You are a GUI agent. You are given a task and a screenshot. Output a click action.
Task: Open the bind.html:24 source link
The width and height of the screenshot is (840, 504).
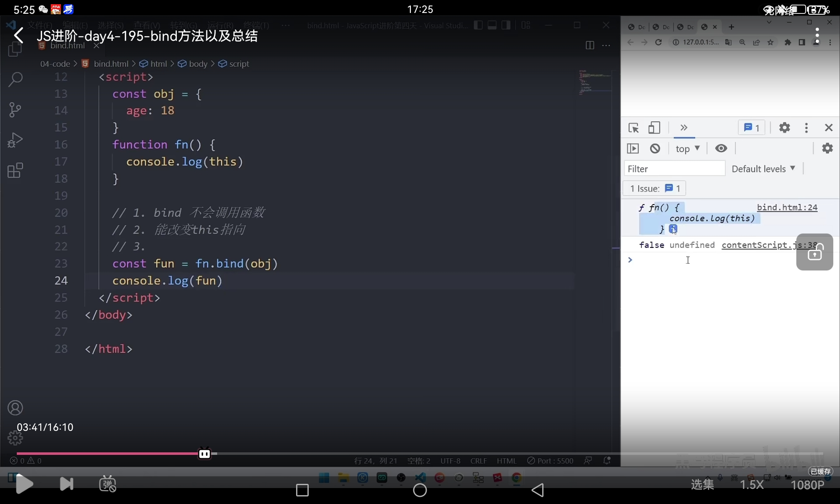coord(787,207)
